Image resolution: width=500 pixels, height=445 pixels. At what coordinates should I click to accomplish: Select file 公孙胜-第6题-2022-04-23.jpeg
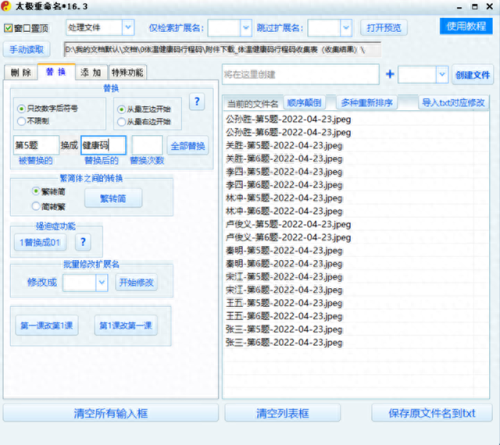tap(288, 132)
